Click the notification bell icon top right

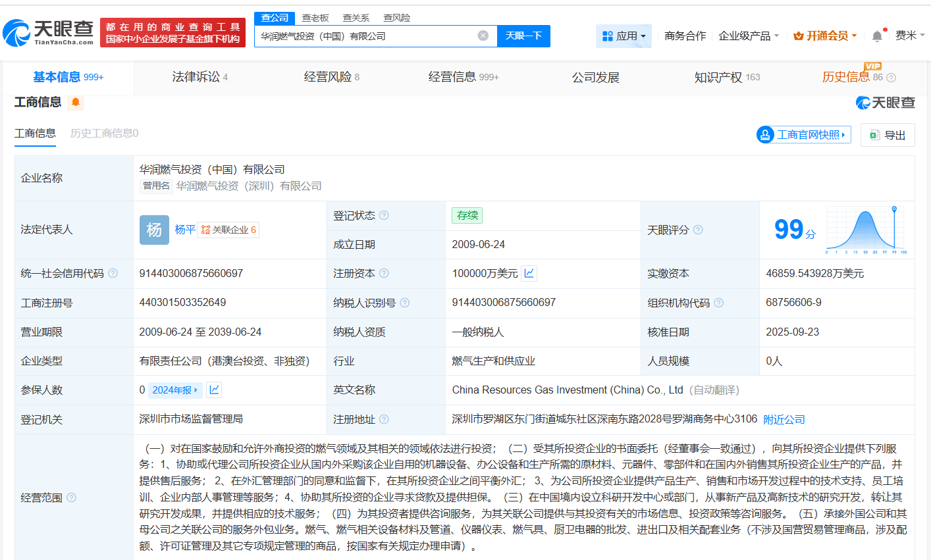[x=876, y=36]
